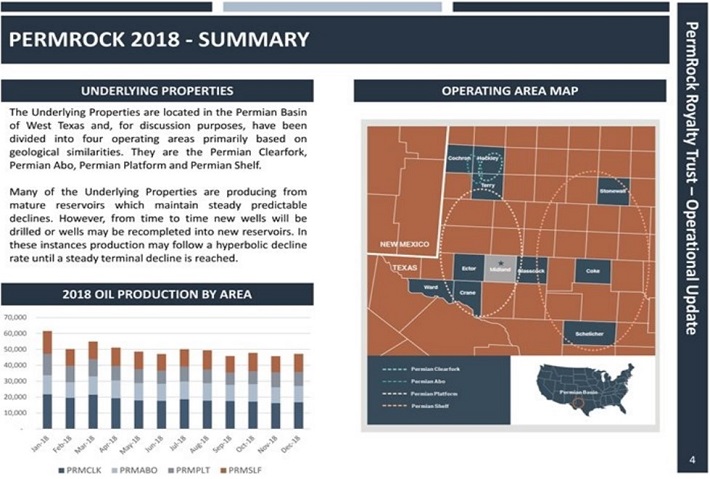Click Terry county on the map
Screen dimensions: 710x479
(487, 186)
